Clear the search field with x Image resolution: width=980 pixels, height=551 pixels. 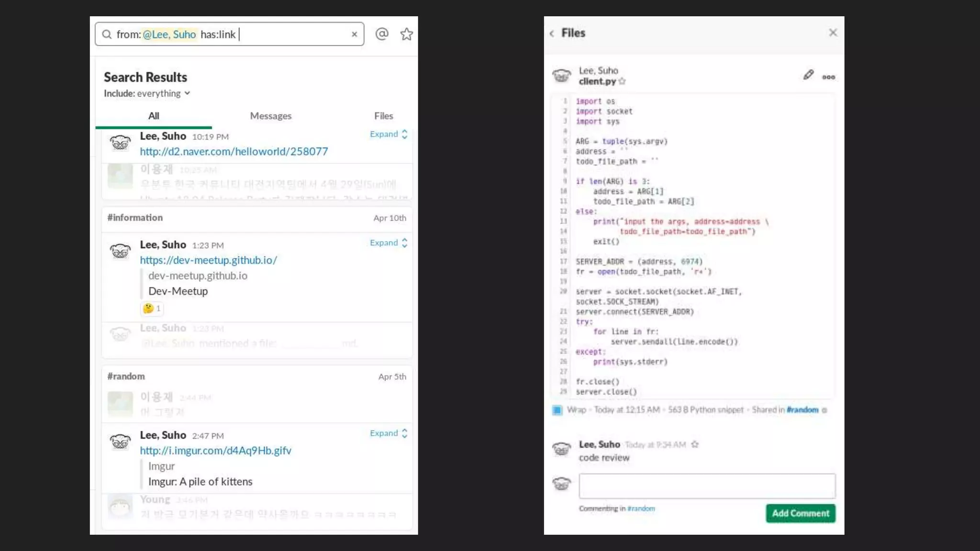point(354,34)
